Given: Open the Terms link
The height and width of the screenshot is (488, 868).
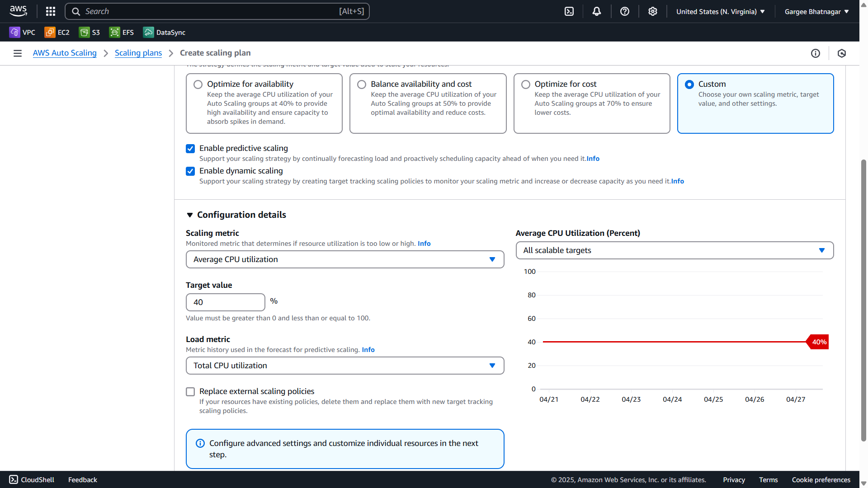Looking at the screenshot, I should click(x=768, y=480).
